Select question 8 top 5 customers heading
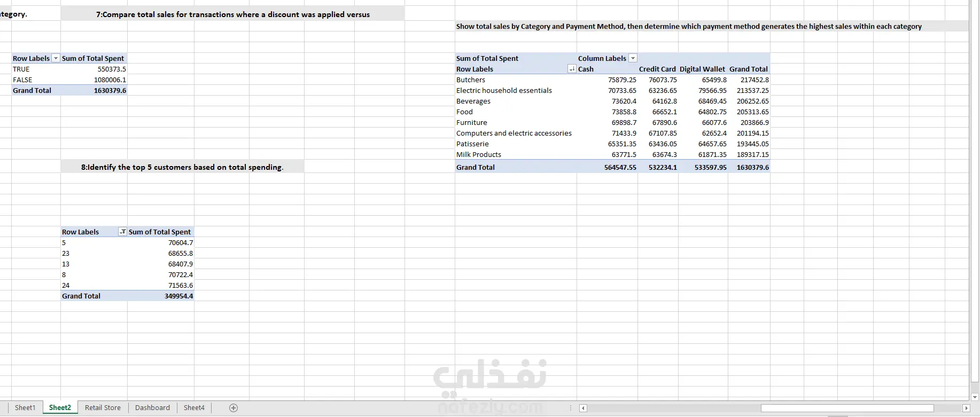The width and height of the screenshot is (980, 417). click(x=182, y=167)
